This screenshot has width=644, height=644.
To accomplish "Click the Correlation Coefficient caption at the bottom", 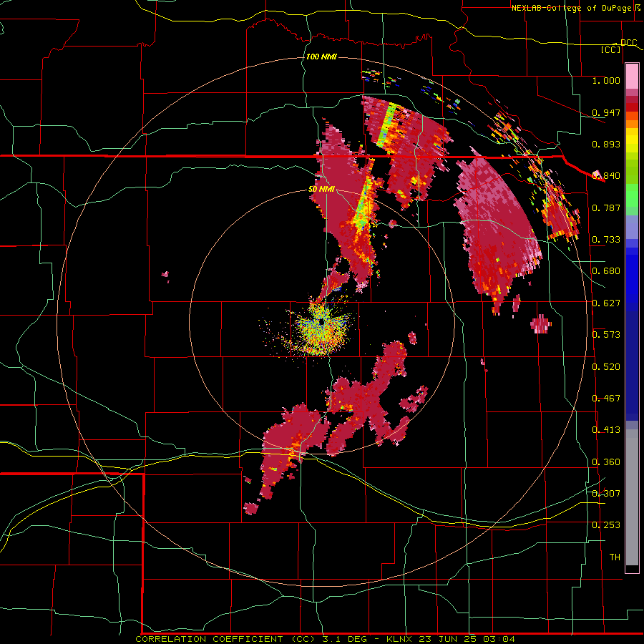I will (x=325, y=639).
